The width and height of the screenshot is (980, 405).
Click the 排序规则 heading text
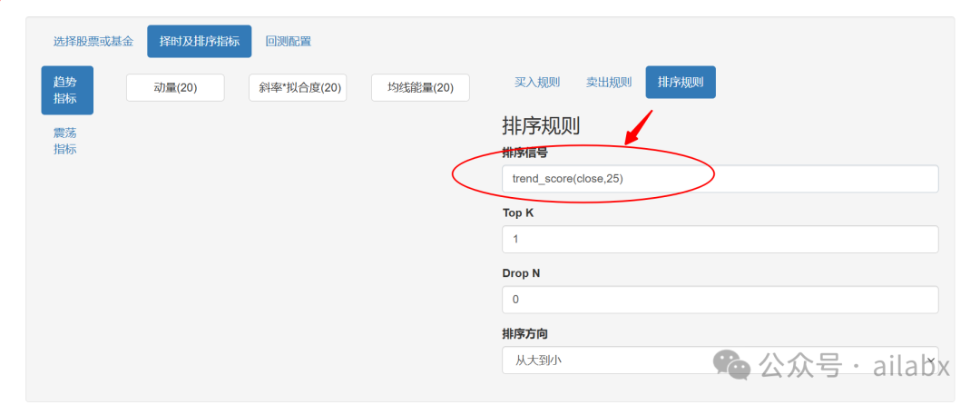tap(541, 126)
